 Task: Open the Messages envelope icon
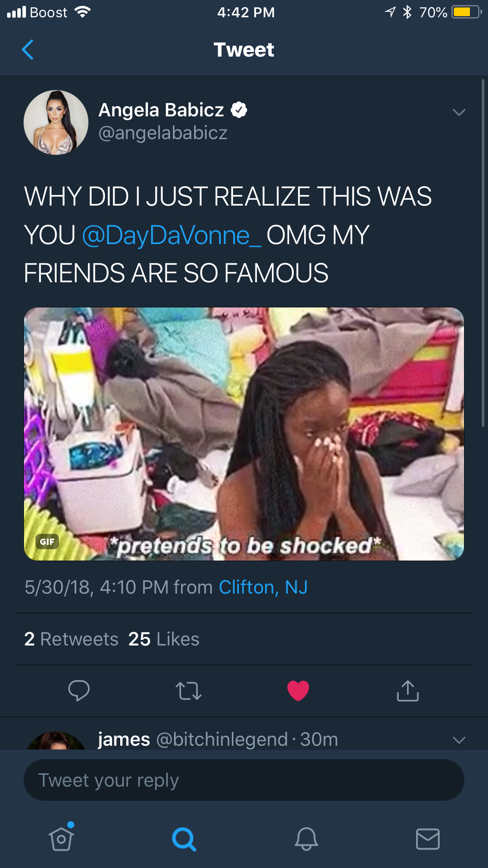click(x=428, y=839)
